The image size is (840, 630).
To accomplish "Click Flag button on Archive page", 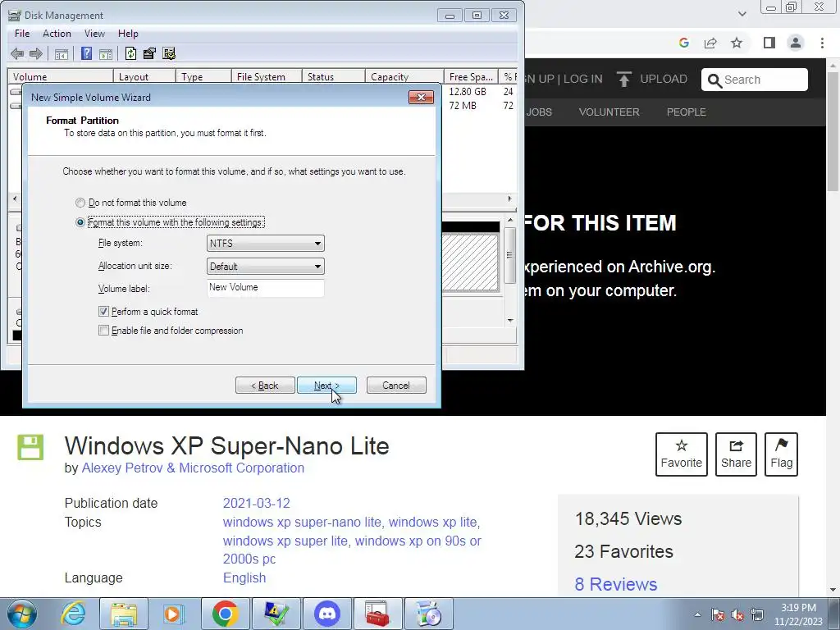I will (781, 454).
